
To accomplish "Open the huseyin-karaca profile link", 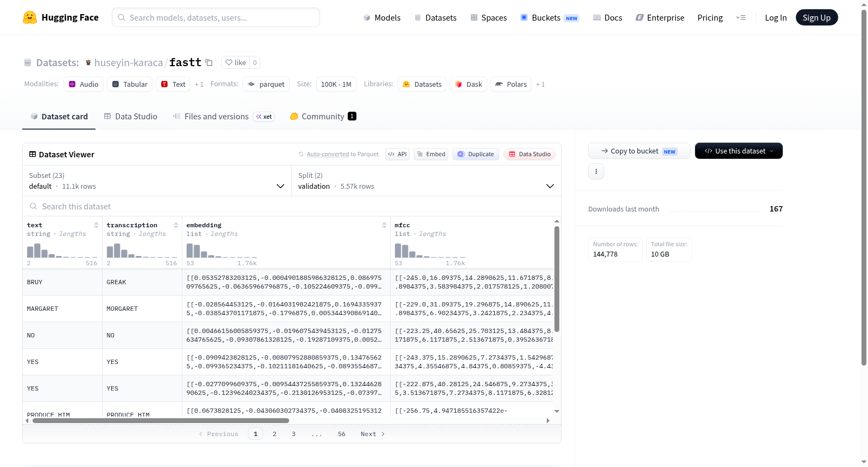I will [x=129, y=62].
